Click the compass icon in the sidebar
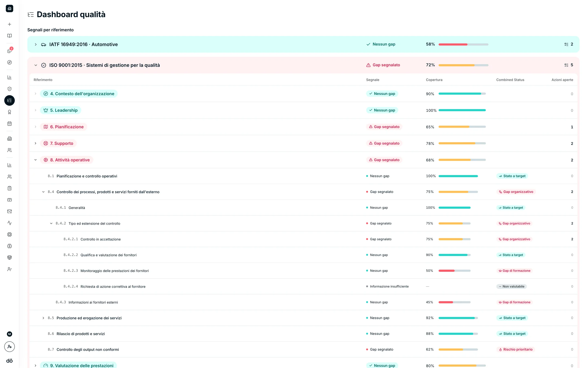 tap(10, 62)
